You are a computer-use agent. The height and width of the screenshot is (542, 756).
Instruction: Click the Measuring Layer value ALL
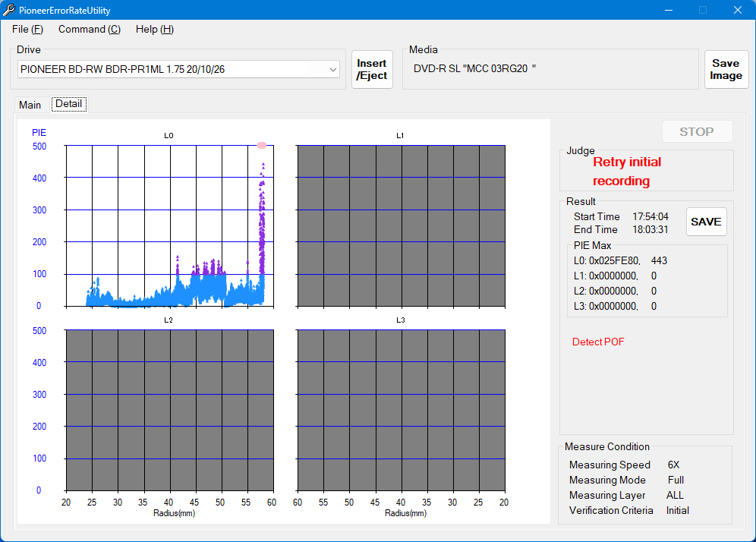coord(675,495)
